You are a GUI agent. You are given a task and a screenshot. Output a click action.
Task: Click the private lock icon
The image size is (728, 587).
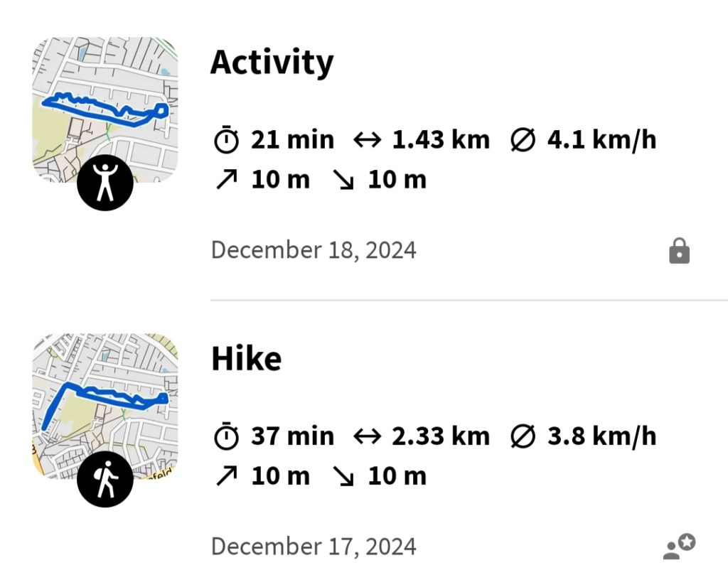(x=679, y=251)
